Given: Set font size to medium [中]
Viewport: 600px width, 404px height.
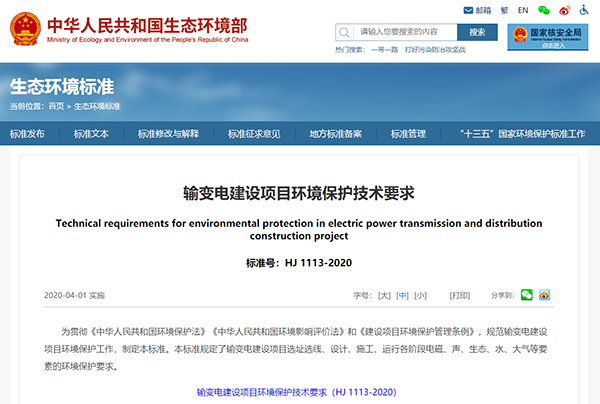Looking at the screenshot, I should pyautogui.click(x=402, y=296).
